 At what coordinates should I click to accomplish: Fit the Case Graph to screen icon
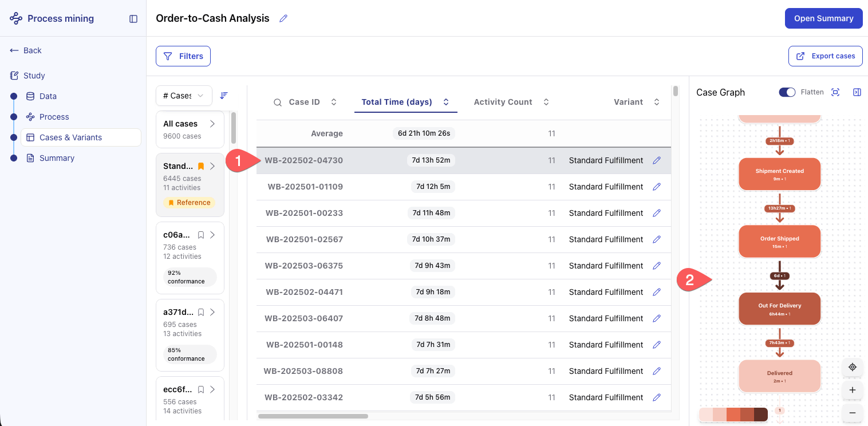(x=835, y=92)
